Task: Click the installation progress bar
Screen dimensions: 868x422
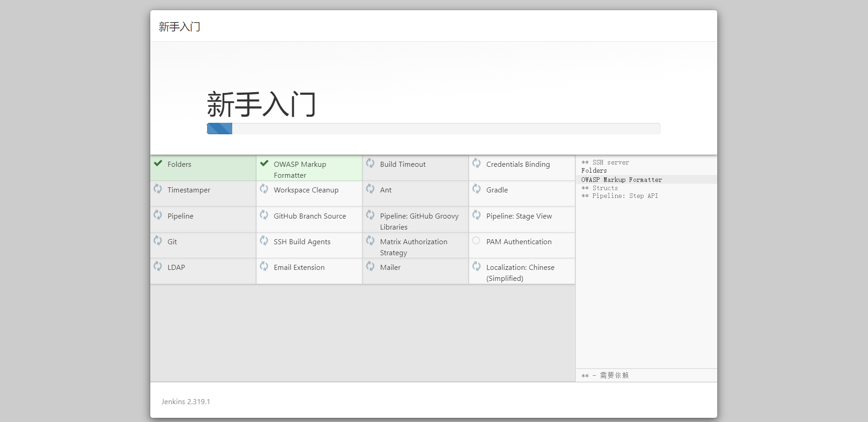Action: point(433,128)
